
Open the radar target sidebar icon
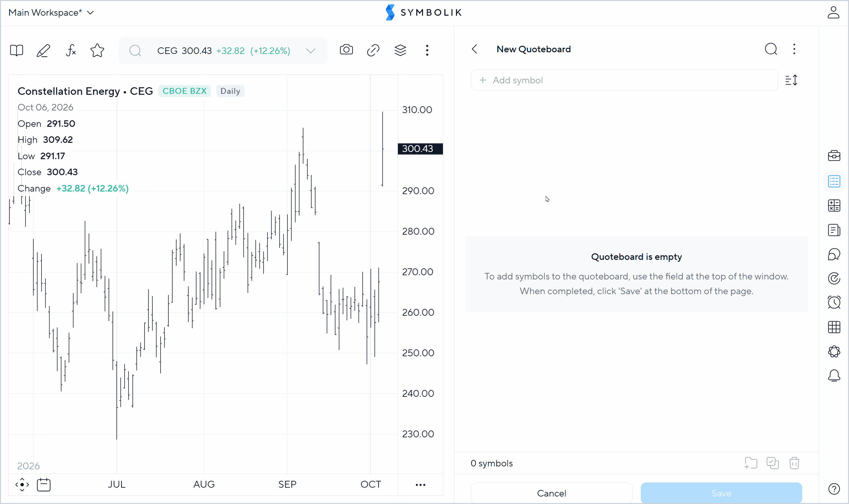coord(834,279)
